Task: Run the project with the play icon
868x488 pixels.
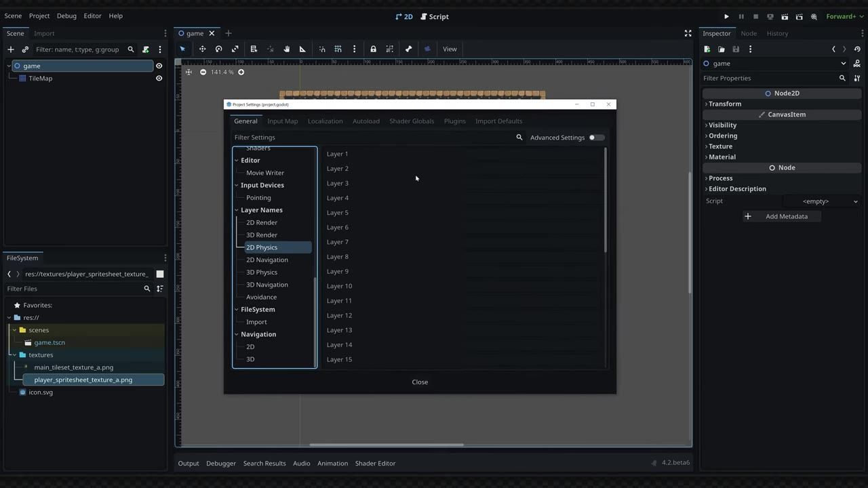Action: pos(726,16)
